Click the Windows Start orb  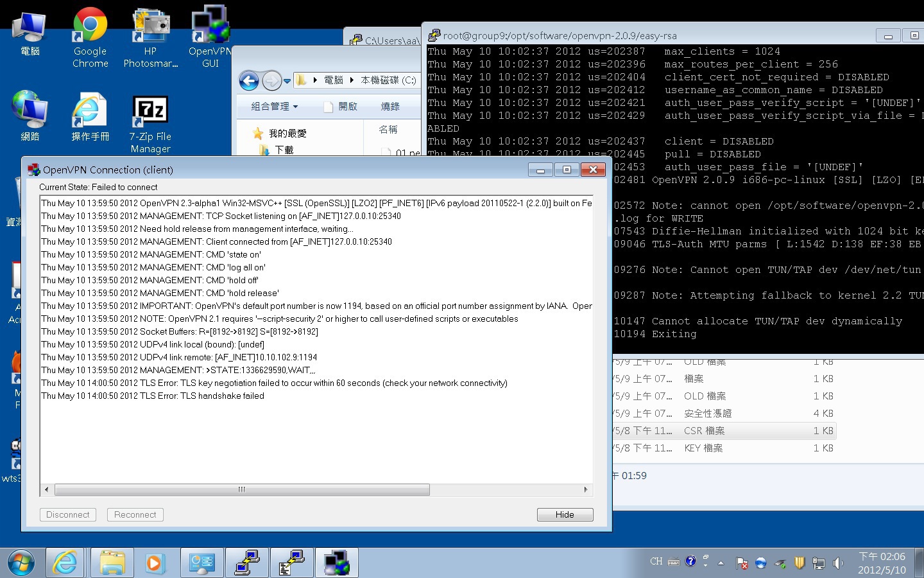tap(21, 563)
